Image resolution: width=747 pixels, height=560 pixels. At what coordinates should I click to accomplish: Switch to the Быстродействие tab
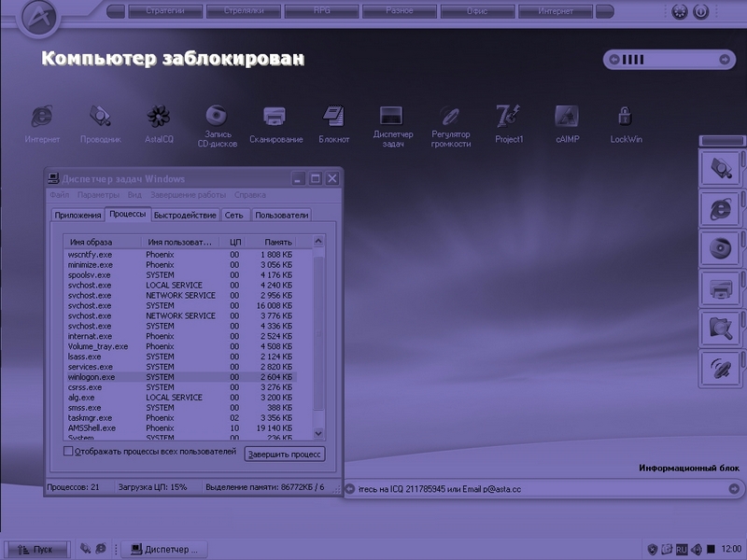[185, 216]
